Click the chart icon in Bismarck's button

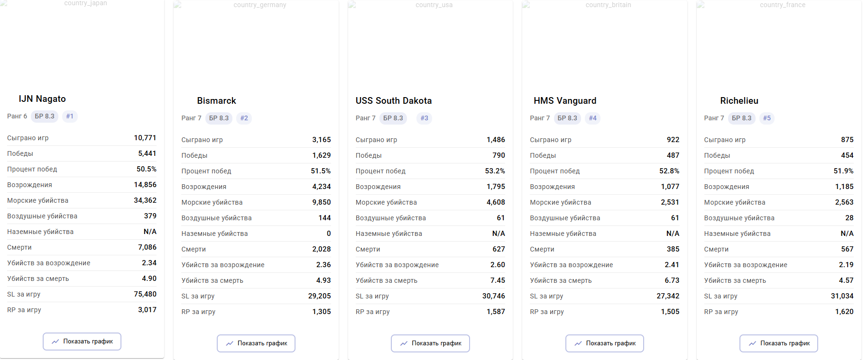(230, 343)
